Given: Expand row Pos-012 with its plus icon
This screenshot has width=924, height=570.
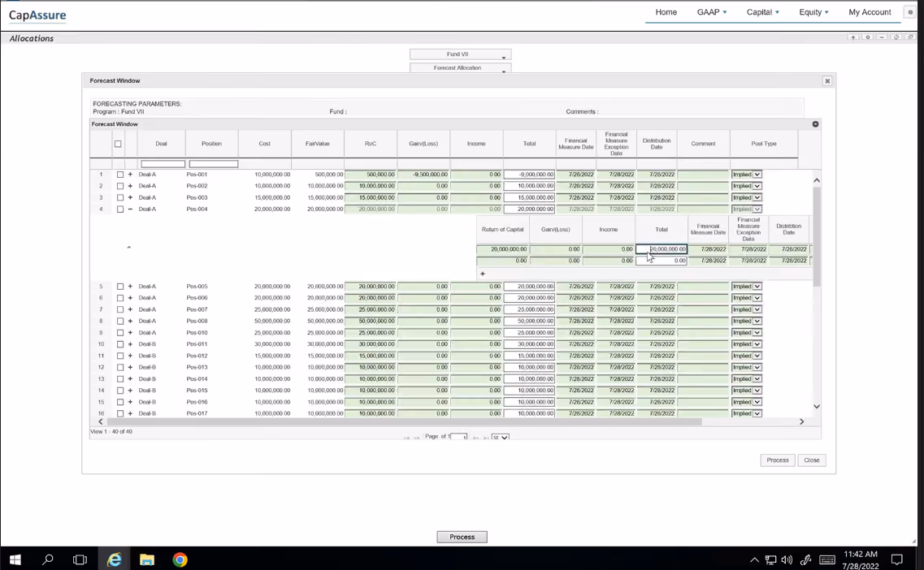Looking at the screenshot, I should click(130, 356).
